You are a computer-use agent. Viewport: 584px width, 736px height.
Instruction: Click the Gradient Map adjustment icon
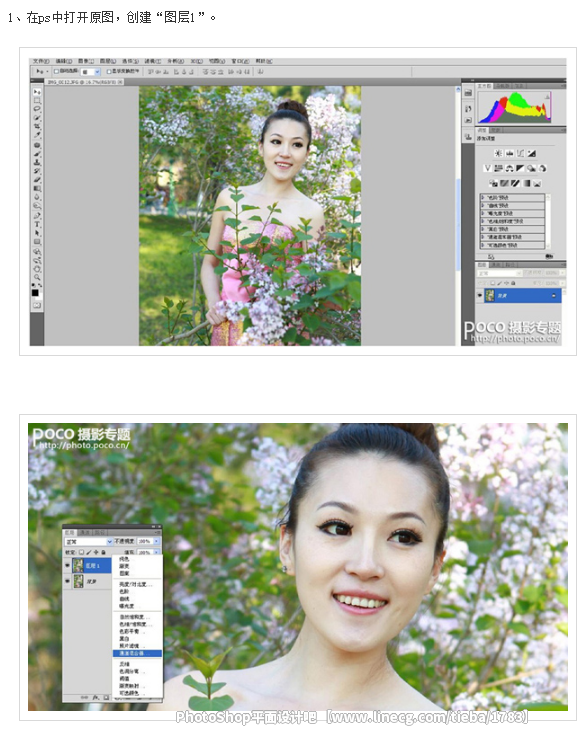tap(527, 183)
